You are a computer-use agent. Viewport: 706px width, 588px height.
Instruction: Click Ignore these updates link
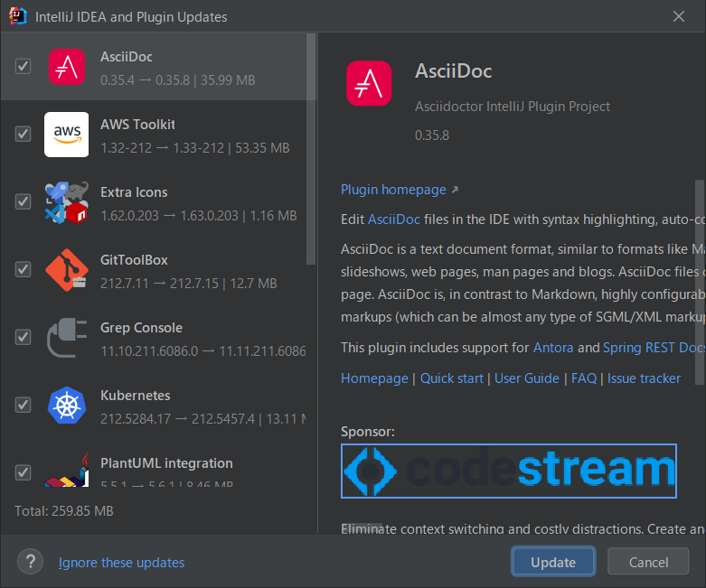(121, 563)
